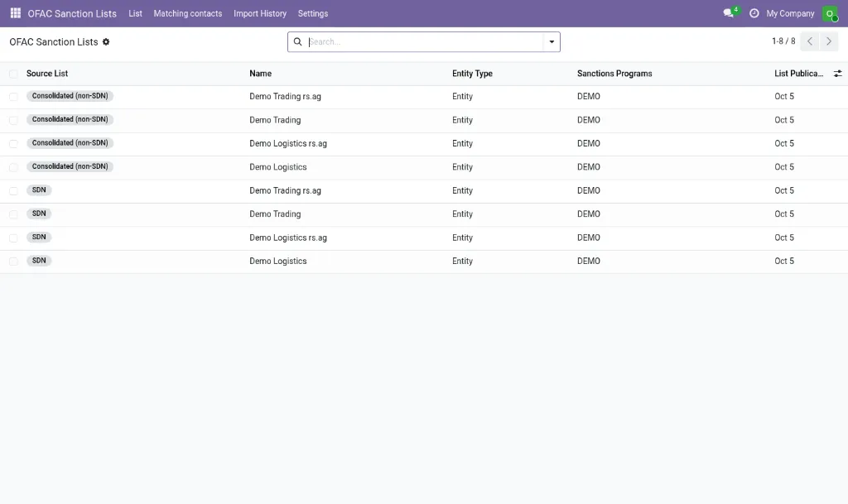Sort by the List Publication column header
The width and height of the screenshot is (848, 504).
coord(799,74)
